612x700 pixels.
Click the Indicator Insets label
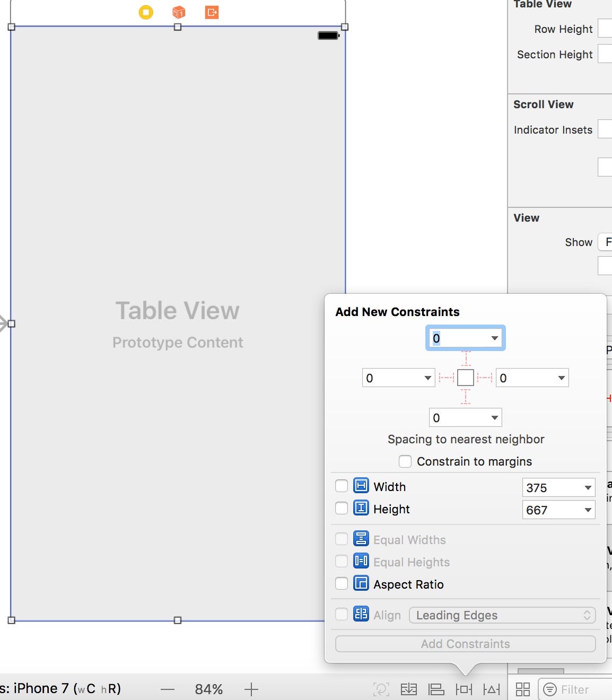tap(553, 130)
